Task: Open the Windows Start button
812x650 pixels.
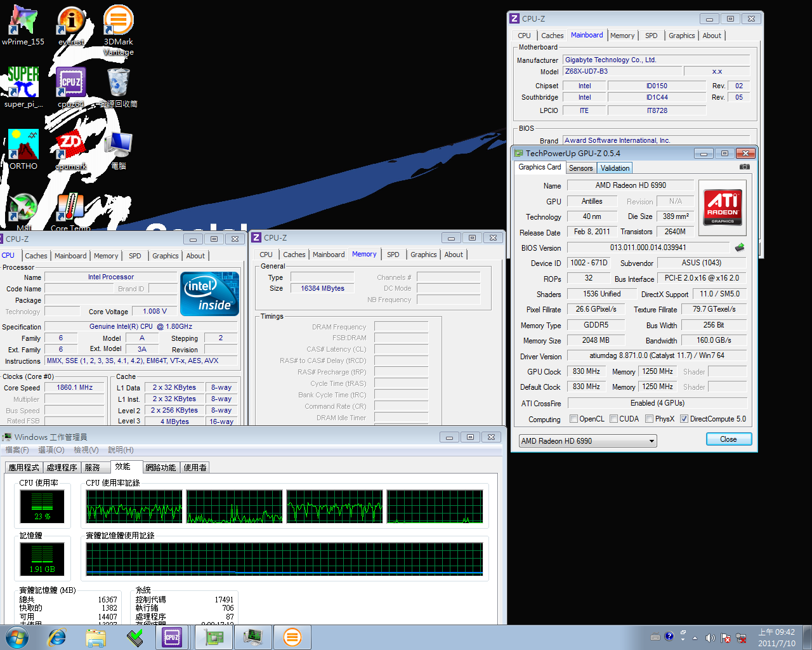Action: pyautogui.click(x=17, y=637)
